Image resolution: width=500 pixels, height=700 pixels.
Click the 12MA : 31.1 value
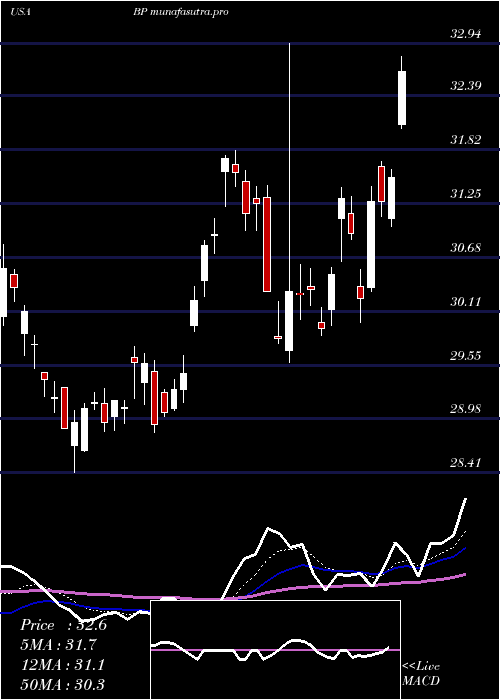click(x=63, y=665)
